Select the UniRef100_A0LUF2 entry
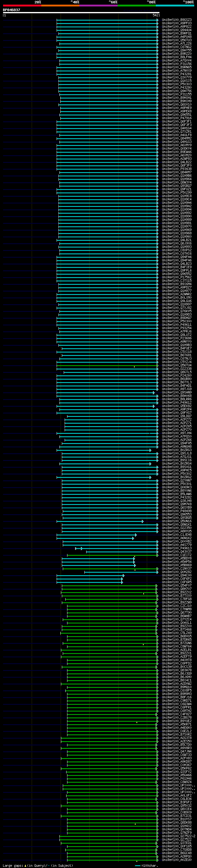 pyautogui.click(x=177, y=795)
